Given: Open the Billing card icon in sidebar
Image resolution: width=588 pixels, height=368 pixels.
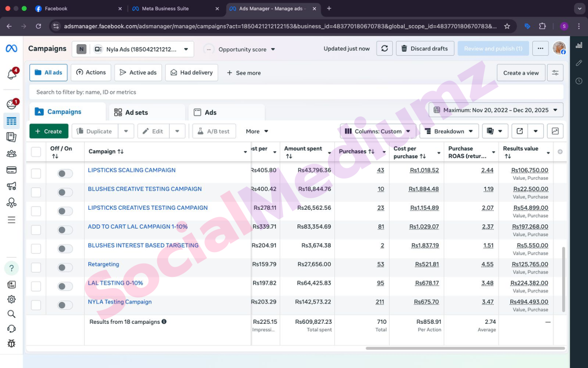Looking at the screenshot, I should click(x=11, y=170).
